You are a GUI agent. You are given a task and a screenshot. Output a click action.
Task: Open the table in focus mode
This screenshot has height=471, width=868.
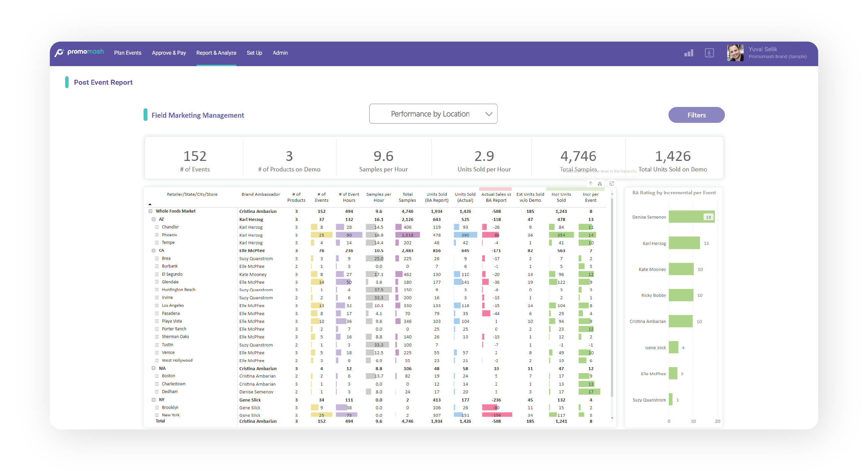click(611, 184)
